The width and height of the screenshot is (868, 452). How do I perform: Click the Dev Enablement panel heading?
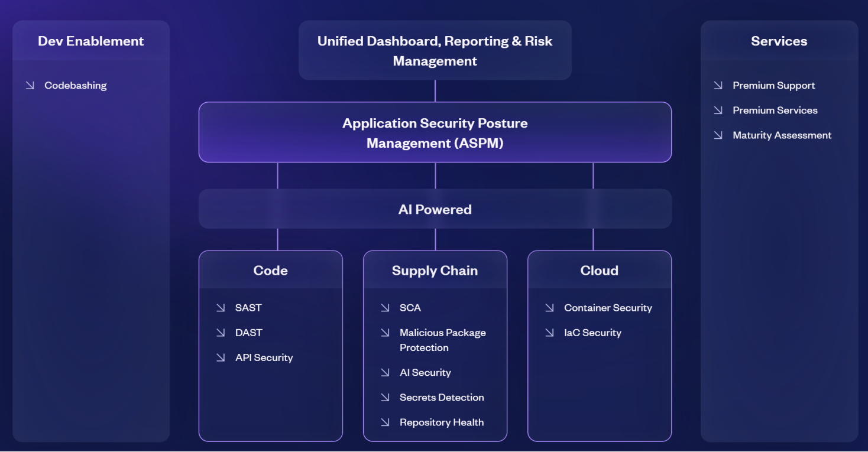tap(91, 41)
